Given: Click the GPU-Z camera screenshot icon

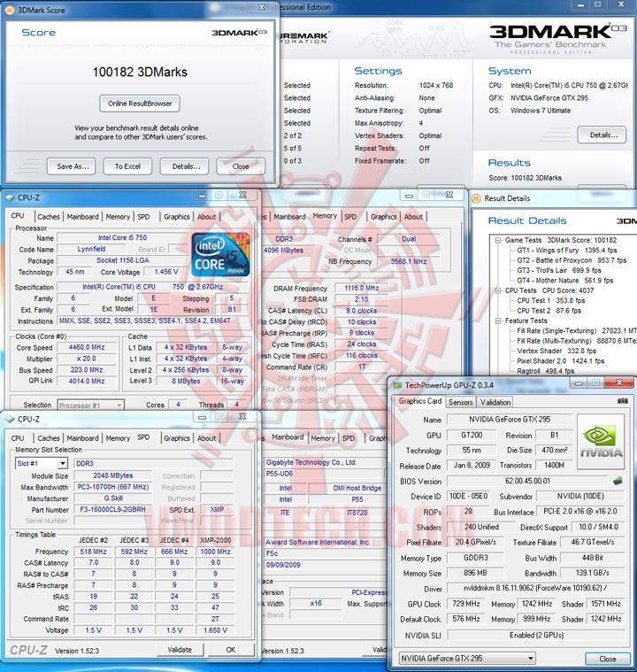Looking at the screenshot, I should (623, 401).
